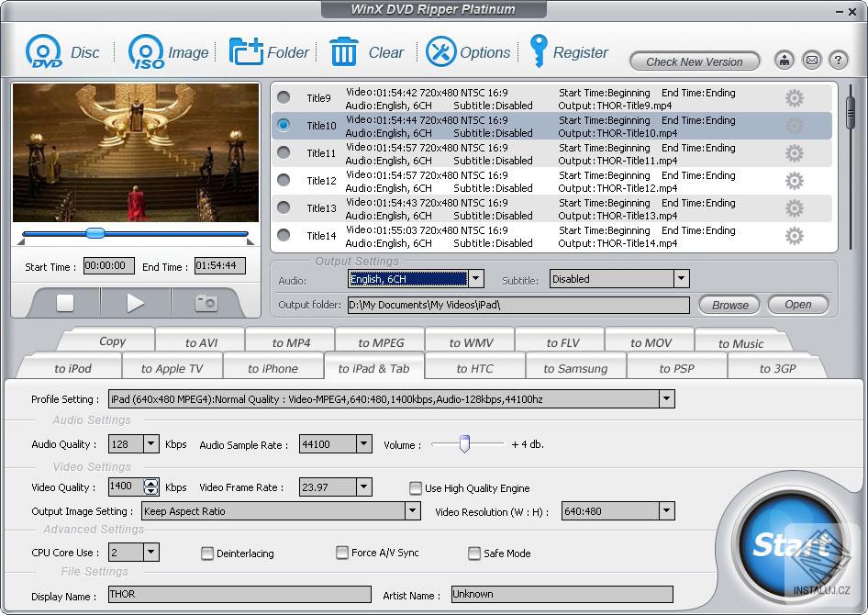This screenshot has width=868, height=615.
Task: Switch to the to MP4 tab
Action: tap(291, 342)
